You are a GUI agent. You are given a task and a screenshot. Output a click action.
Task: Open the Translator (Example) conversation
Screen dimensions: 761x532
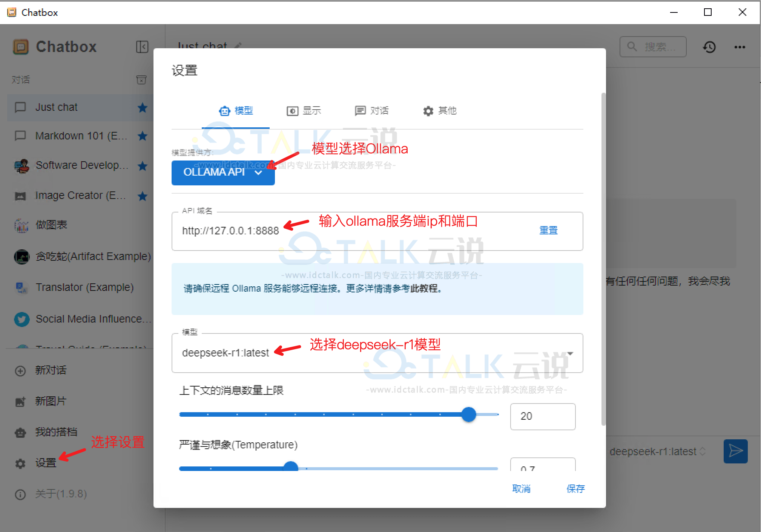(x=80, y=287)
